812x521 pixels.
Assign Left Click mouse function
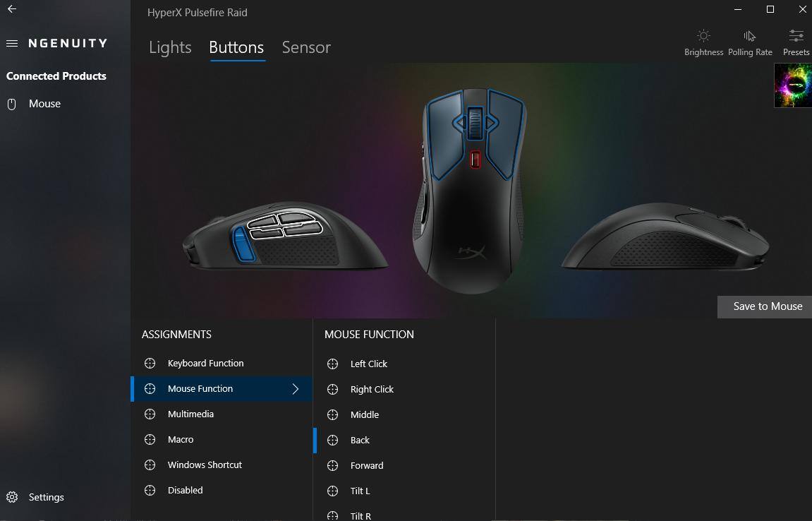(x=404, y=364)
